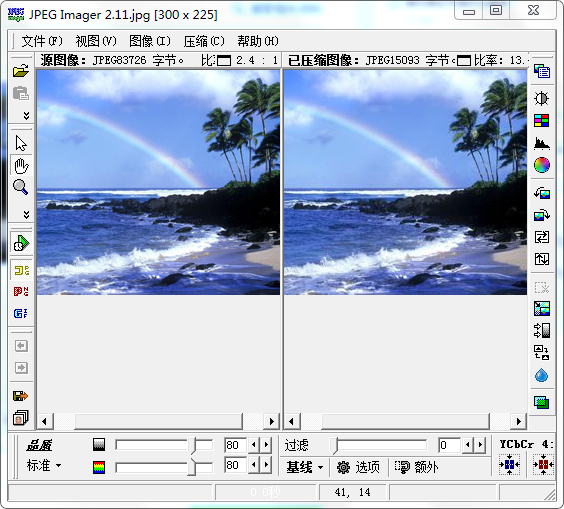Image resolution: width=564 pixels, height=509 pixels.
Task: Toggle PNG output format button
Action: pyautogui.click(x=21, y=291)
